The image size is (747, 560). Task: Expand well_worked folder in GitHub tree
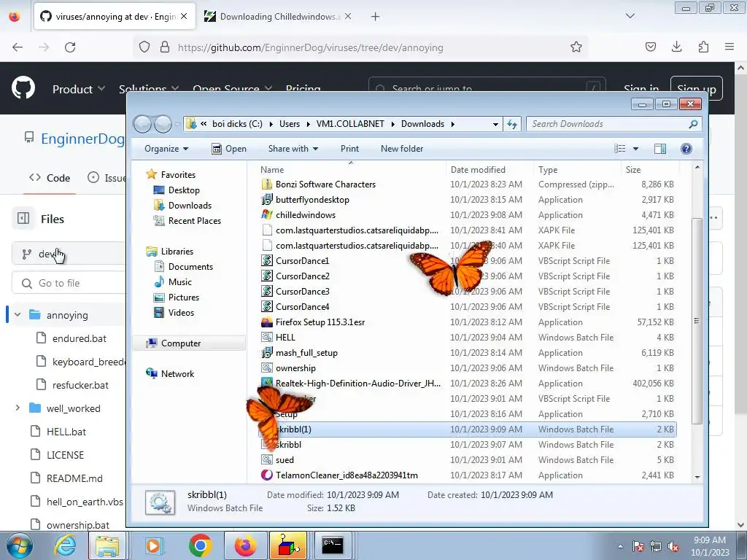pos(18,408)
